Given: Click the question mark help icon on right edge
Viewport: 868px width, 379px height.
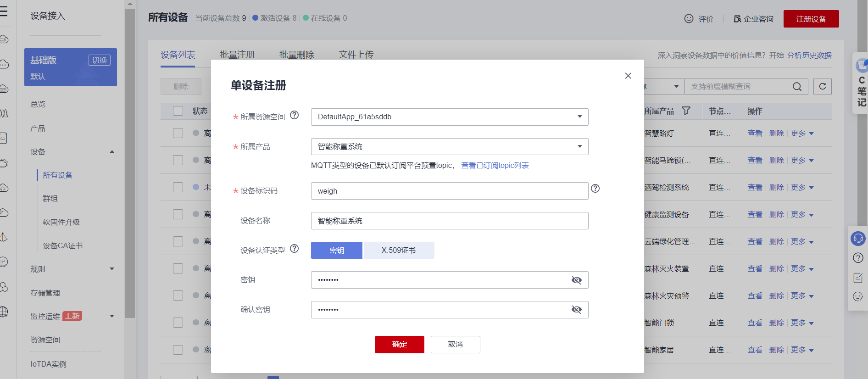Looking at the screenshot, I should click(x=858, y=258).
